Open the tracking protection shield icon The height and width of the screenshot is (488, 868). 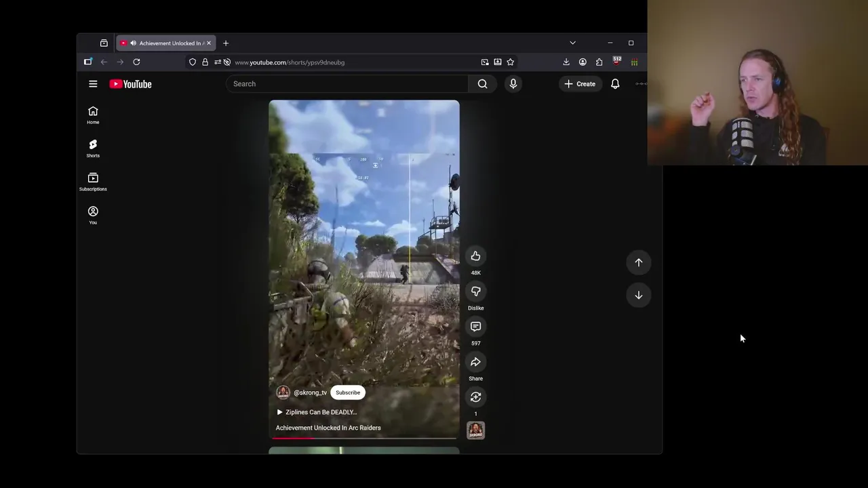point(193,62)
